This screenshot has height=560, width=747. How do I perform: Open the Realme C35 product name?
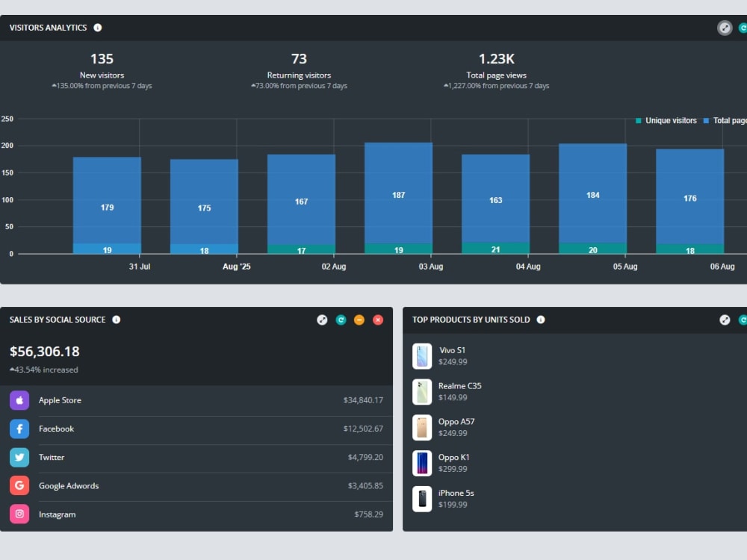coord(459,386)
